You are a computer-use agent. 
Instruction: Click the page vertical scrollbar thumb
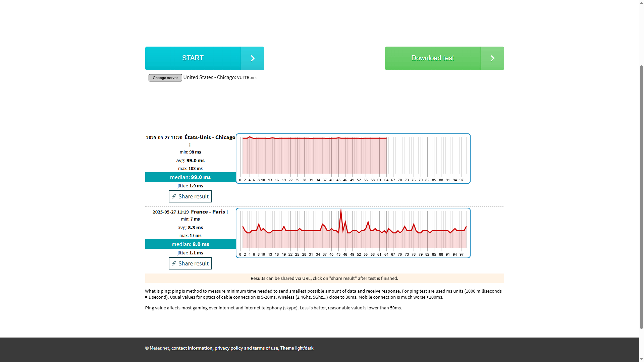tap(641, 197)
